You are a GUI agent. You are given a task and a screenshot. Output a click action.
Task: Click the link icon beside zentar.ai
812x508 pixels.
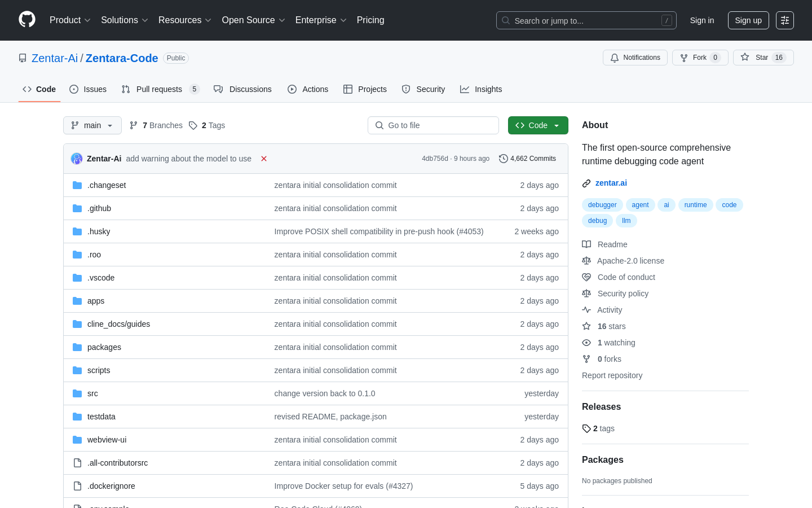coord(586,183)
